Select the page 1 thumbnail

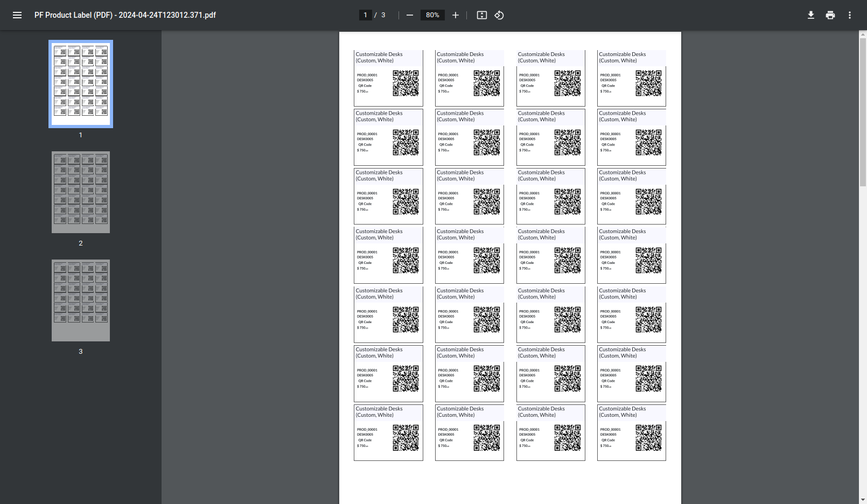tap(80, 83)
